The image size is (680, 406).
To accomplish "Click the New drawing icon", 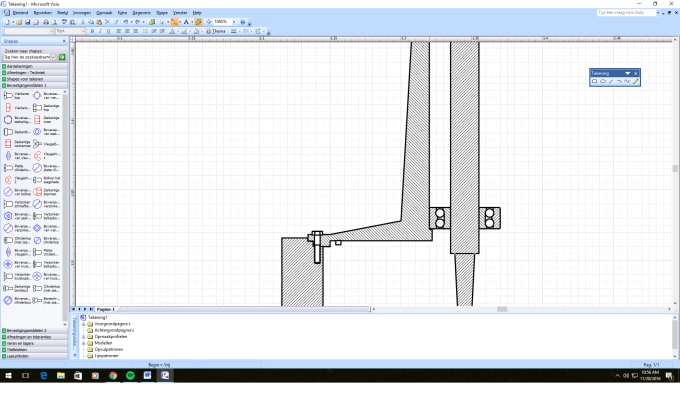I will coord(7,22).
